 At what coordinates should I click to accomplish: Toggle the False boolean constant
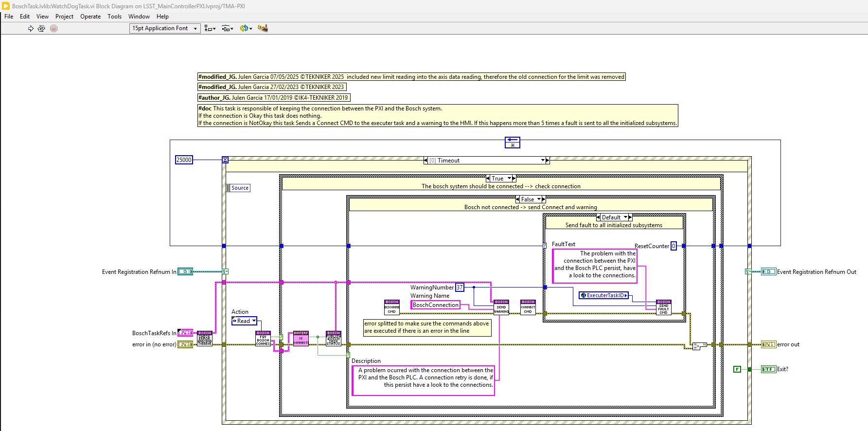737,369
